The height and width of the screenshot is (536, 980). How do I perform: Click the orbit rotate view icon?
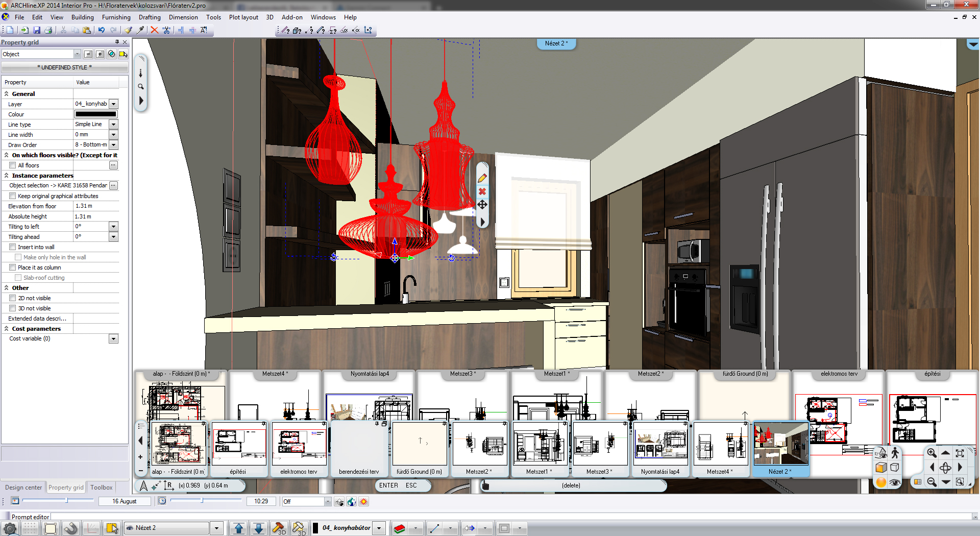[945, 468]
